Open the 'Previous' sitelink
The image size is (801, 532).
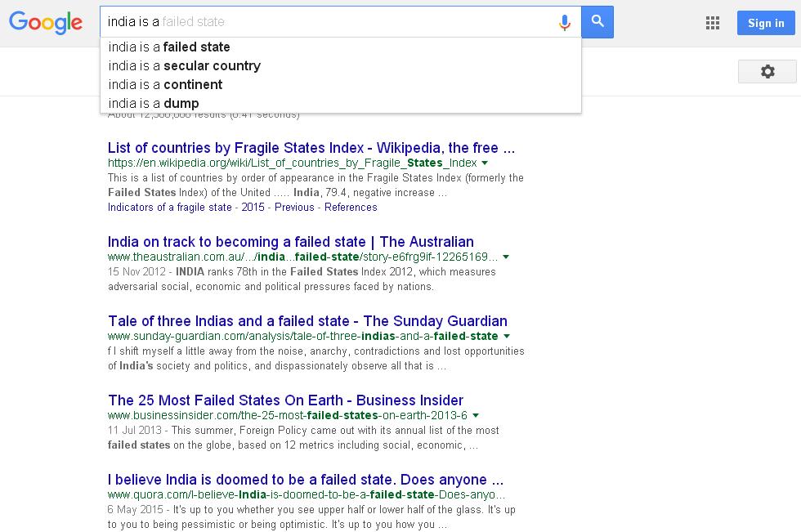pos(294,208)
